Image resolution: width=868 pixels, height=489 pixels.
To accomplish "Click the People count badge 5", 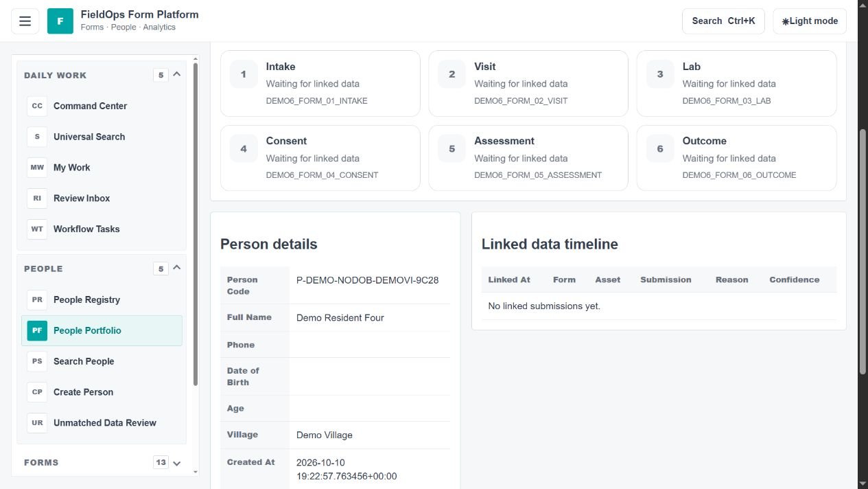I will [161, 269].
